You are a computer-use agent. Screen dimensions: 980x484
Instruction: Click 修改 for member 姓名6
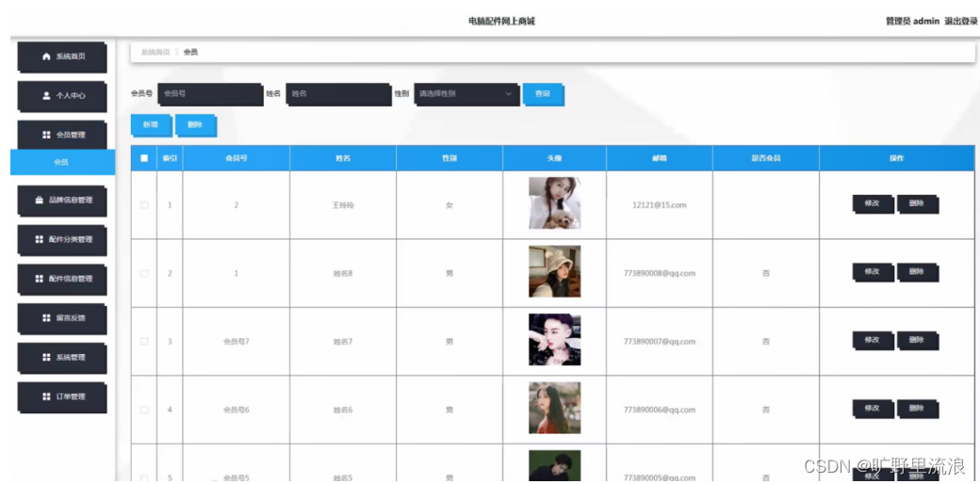click(873, 409)
